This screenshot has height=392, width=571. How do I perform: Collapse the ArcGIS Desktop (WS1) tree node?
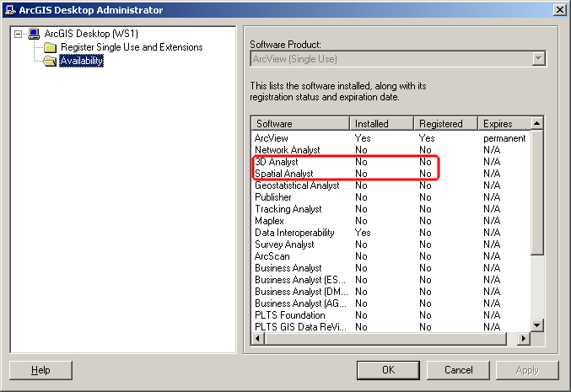point(18,35)
